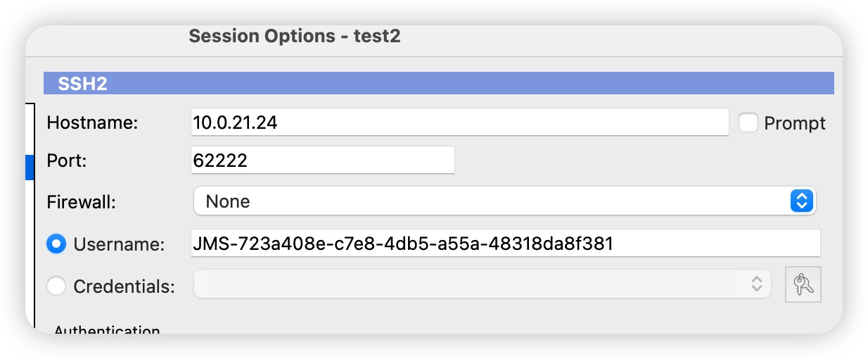Open the credentials manager key icon
Viewport: 868px width, 359px height.
803,284
